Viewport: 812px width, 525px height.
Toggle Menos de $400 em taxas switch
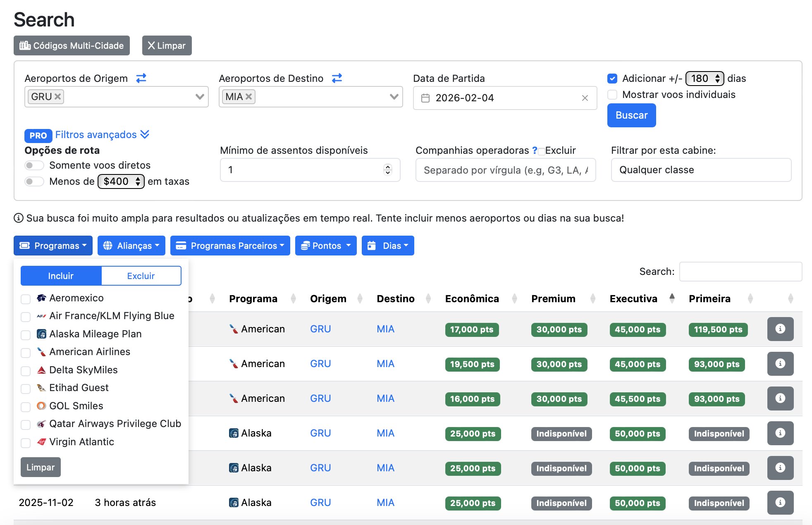click(34, 181)
